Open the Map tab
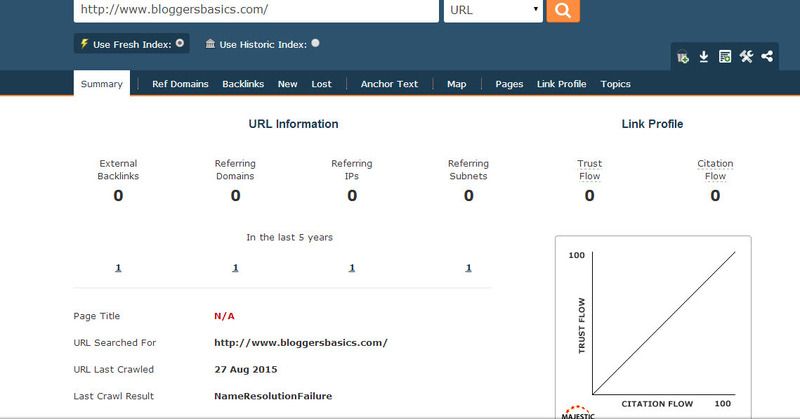800x419 pixels. click(457, 84)
